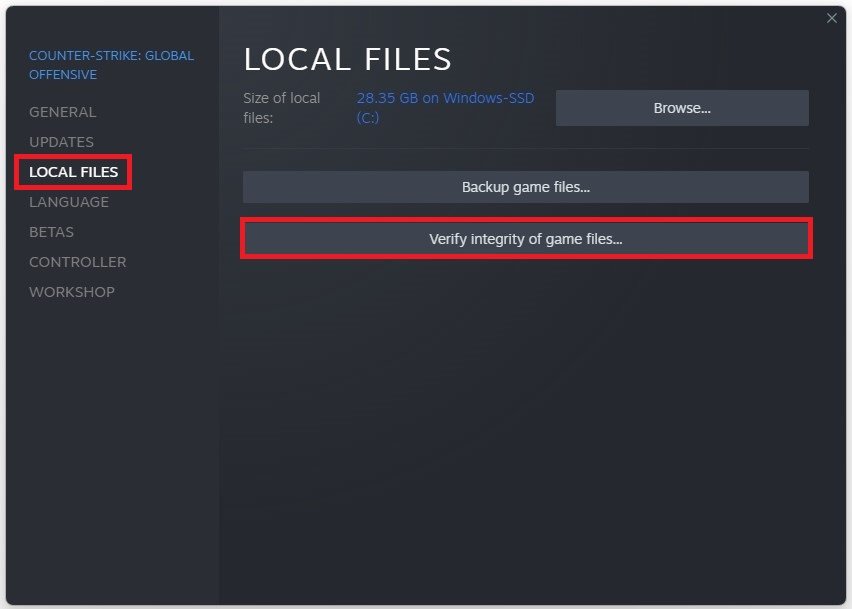This screenshot has width=852, height=609.
Task: Go to the Language tab
Action: (x=69, y=202)
